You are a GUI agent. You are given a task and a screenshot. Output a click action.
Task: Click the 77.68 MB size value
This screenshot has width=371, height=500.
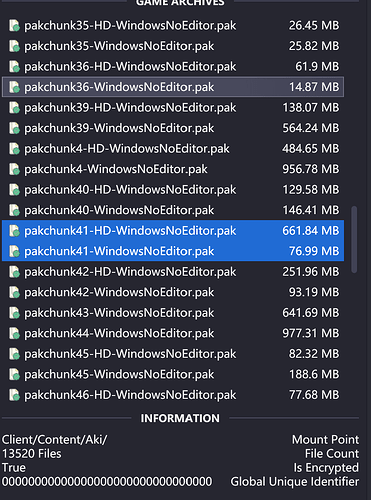click(314, 395)
